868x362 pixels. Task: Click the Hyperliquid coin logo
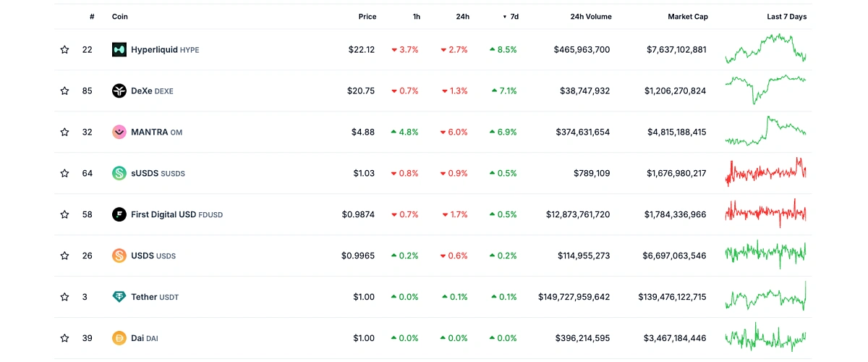[x=119, y=50]
